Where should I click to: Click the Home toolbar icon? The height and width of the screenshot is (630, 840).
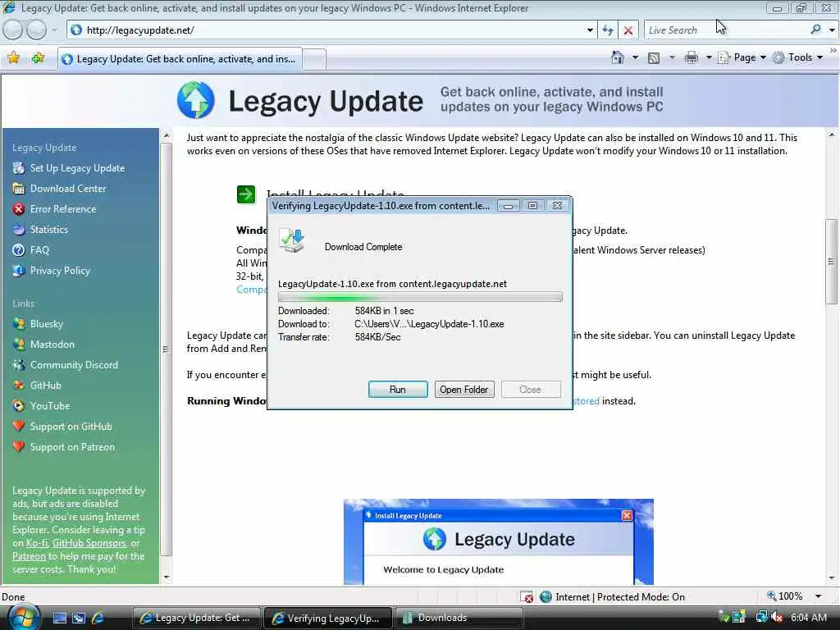[618, 57]
